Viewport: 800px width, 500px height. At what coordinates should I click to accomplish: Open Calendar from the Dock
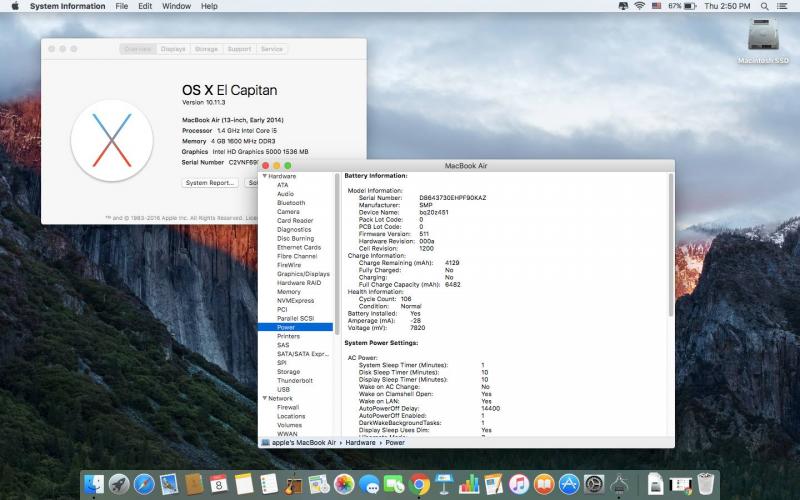coord(218,484)
